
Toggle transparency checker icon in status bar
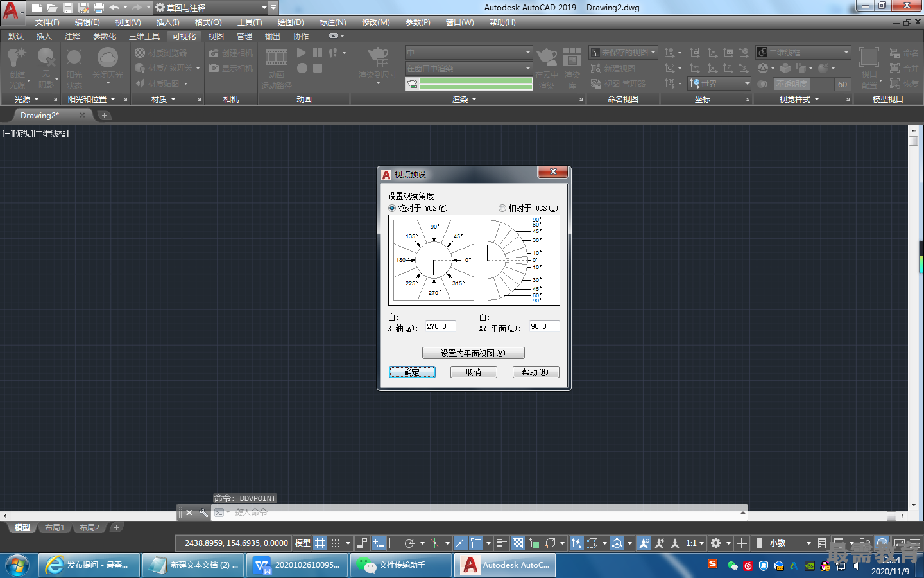point(518,543)
